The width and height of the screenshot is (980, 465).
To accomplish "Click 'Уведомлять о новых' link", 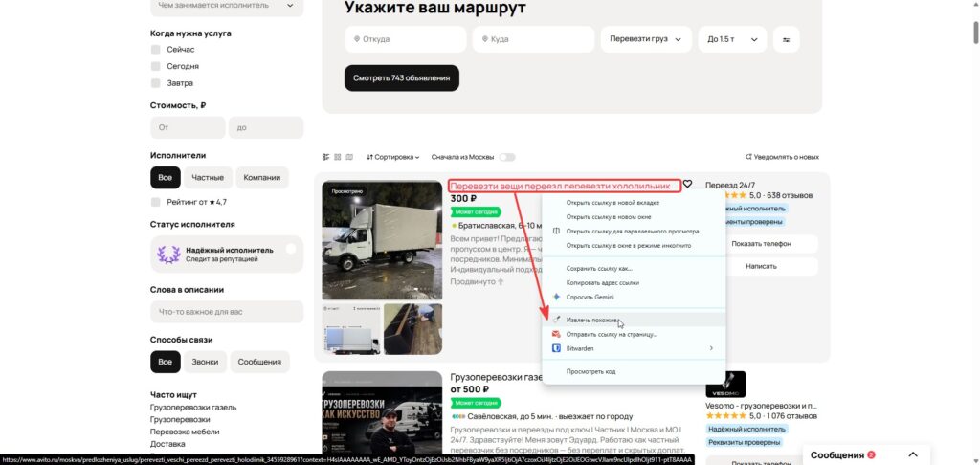I will click(782, 157).
